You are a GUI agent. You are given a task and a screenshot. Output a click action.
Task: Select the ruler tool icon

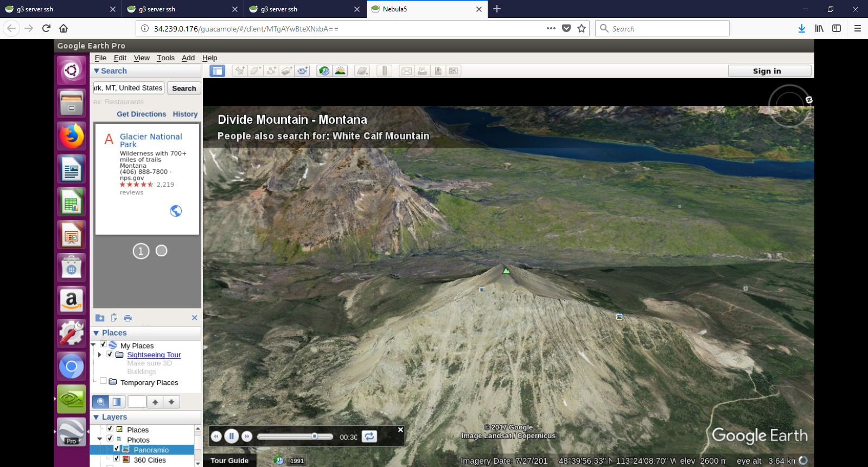[x=385, y=71]
